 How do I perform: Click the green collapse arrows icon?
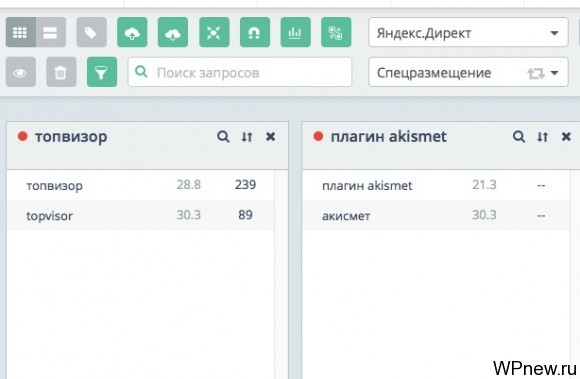tap(214, 33)
